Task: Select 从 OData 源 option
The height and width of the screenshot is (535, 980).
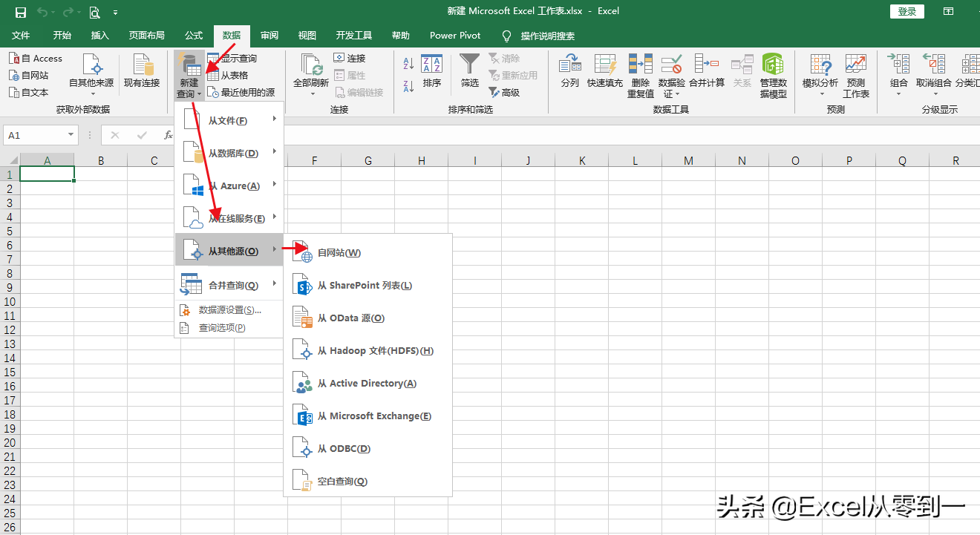Action: click(x=368, y=318)
